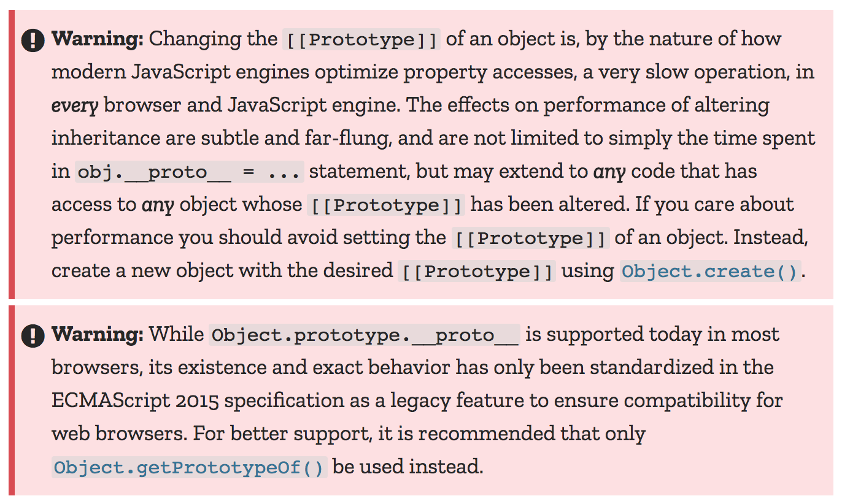Viewport: 842px width, 504px height.
Task: Click the [[Prototype]] code before 'has been altered'
Action: click(386, 205)
